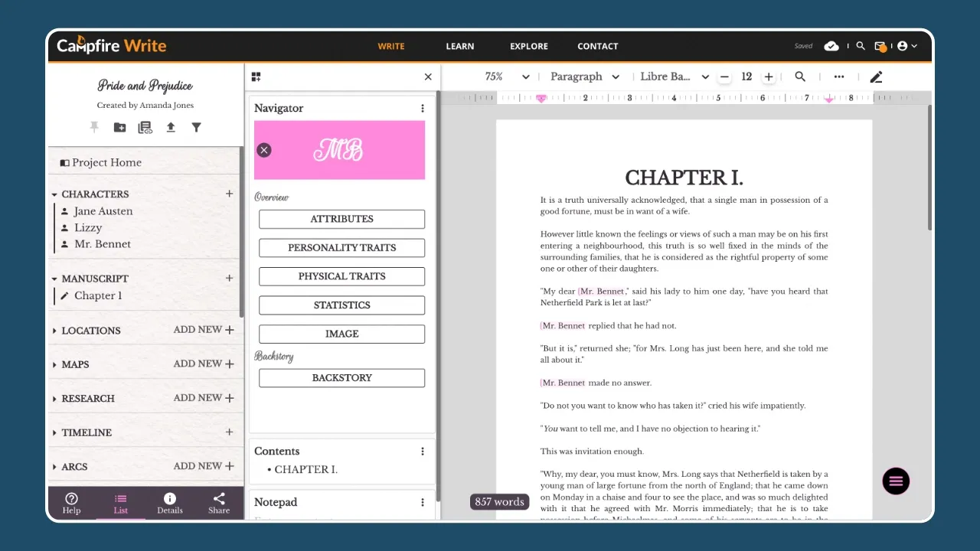Viewport: 980px width, 551px height.
Task: Switch to the EXPLORE tab
Action: pyautogui.click(x=528, y=46)
